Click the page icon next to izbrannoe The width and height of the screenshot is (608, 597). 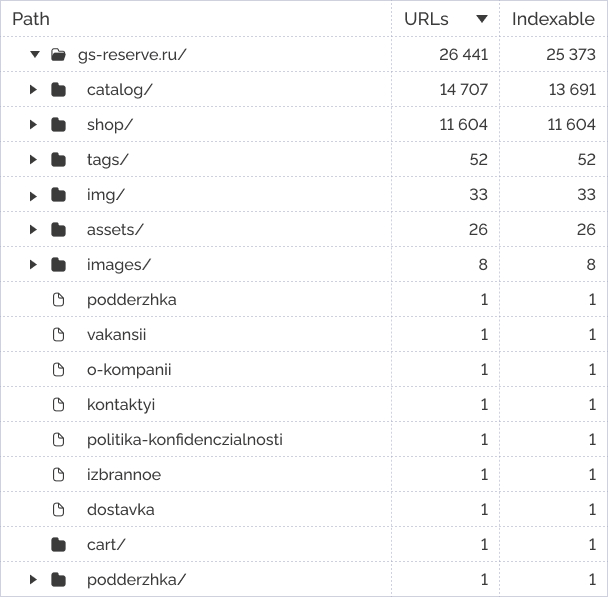(x=58, y=474)
